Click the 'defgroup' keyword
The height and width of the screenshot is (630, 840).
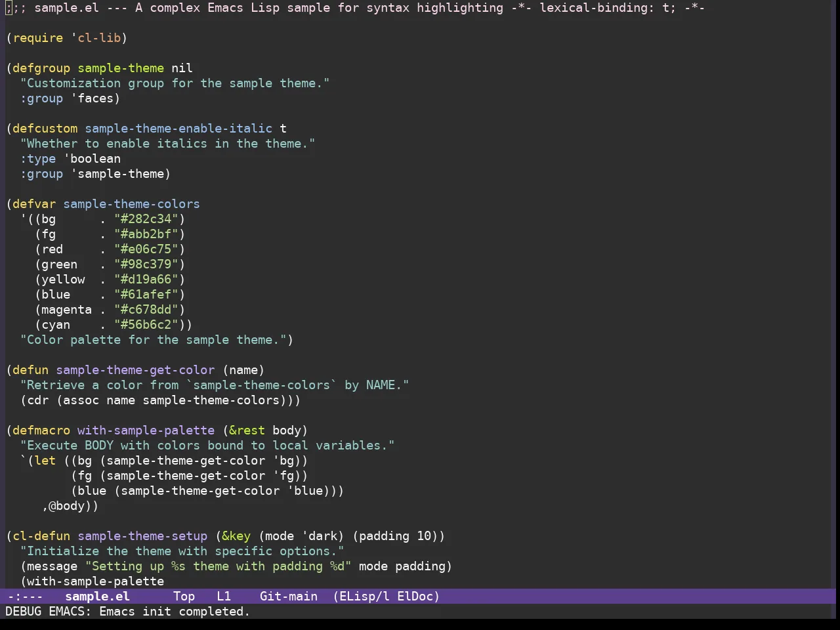41,68
